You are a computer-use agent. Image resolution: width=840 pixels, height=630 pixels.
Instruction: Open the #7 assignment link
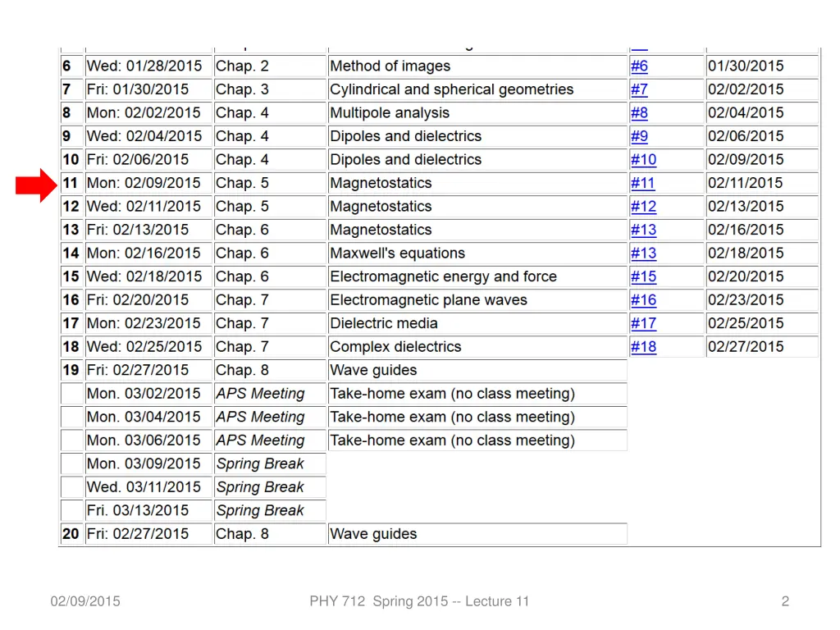tap(639, 90)
